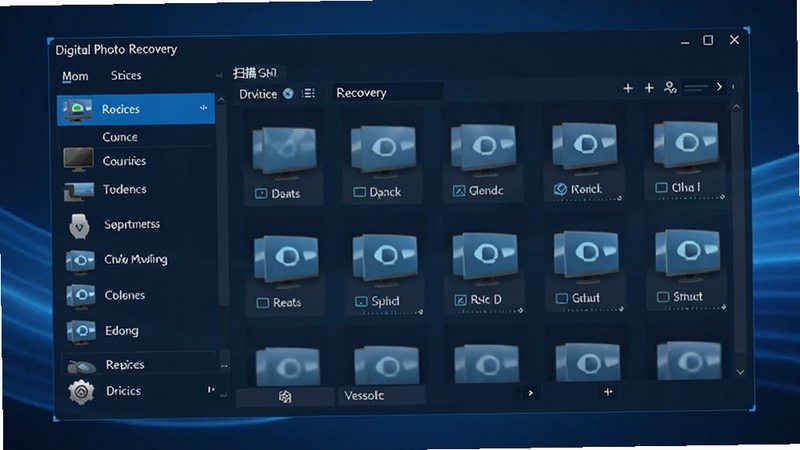Switch to the Mom tab
The height and width of the screenshot is (450, 800).
pyautogui.click(x=75, y=77)
